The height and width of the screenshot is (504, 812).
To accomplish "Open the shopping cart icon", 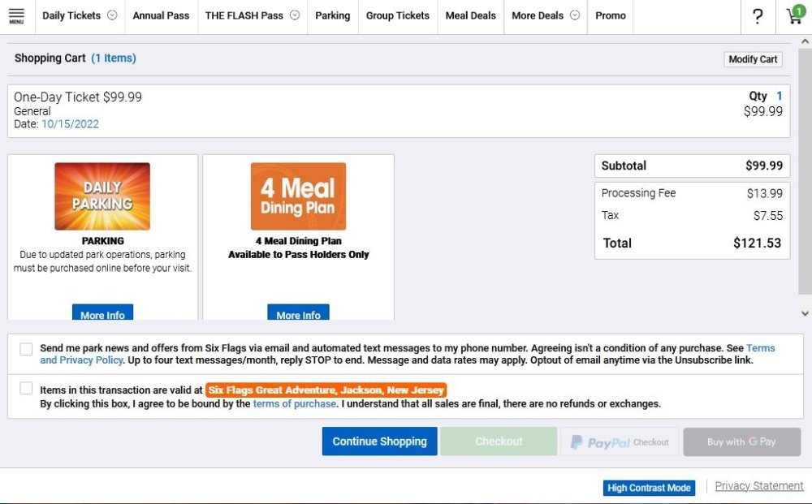I will pos(794,16).
